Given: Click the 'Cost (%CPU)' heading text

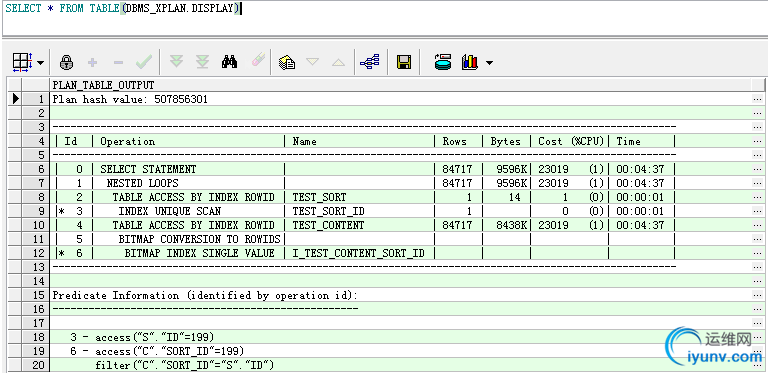Looking at the screenshot, I should [571, 141].
